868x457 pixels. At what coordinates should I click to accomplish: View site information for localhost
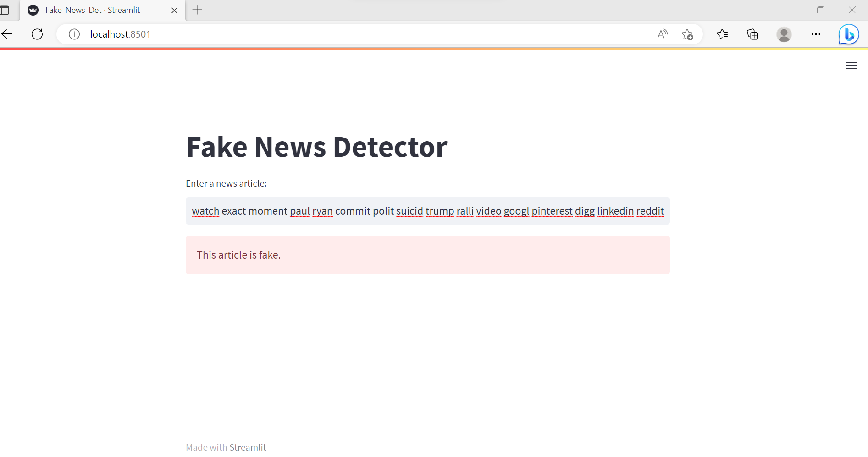[x=74, y=34]
